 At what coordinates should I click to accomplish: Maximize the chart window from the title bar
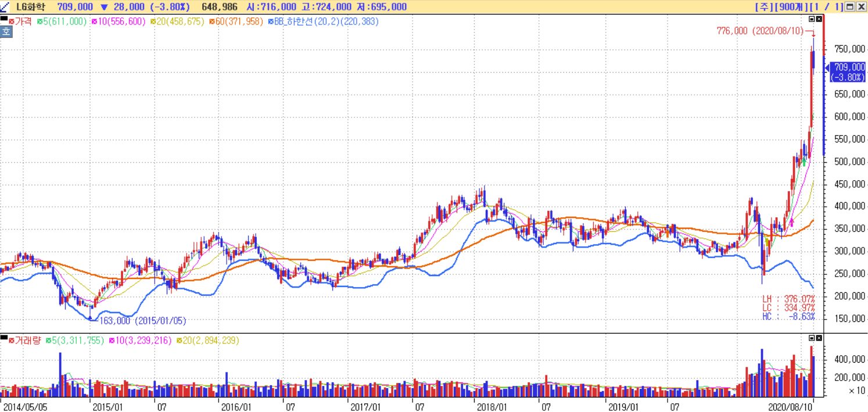point(850,7)
